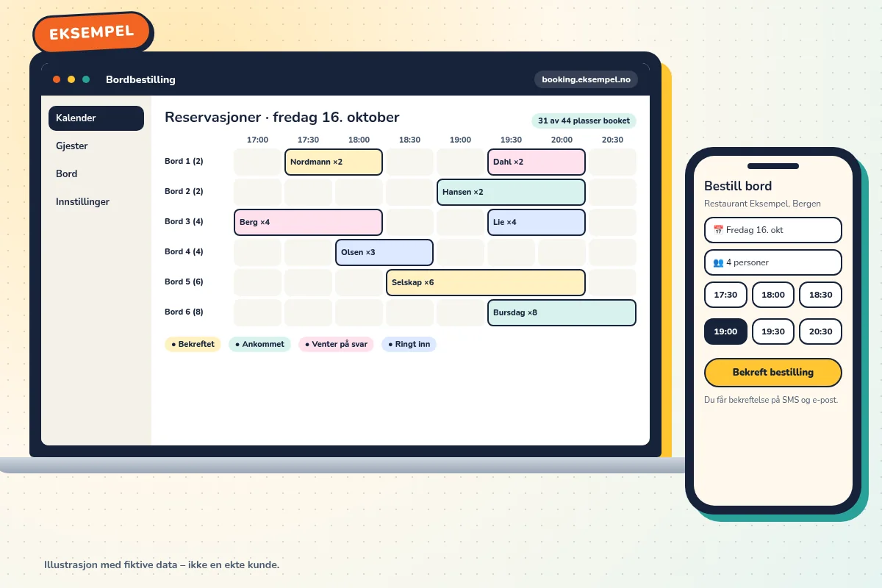Click the Bord 1 (2) row label
882x588 pixels.
[x=184, y=162]
